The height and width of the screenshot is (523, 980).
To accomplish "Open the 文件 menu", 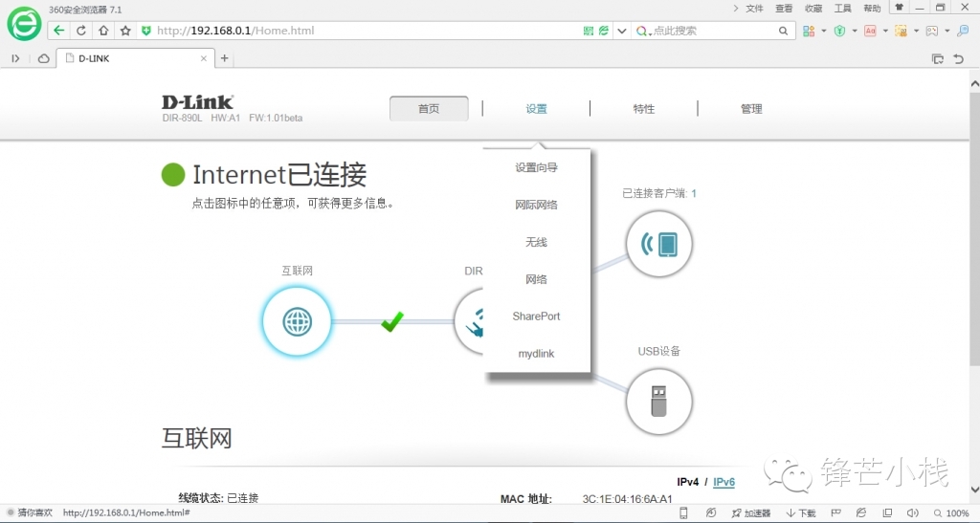I will point(754,8).
